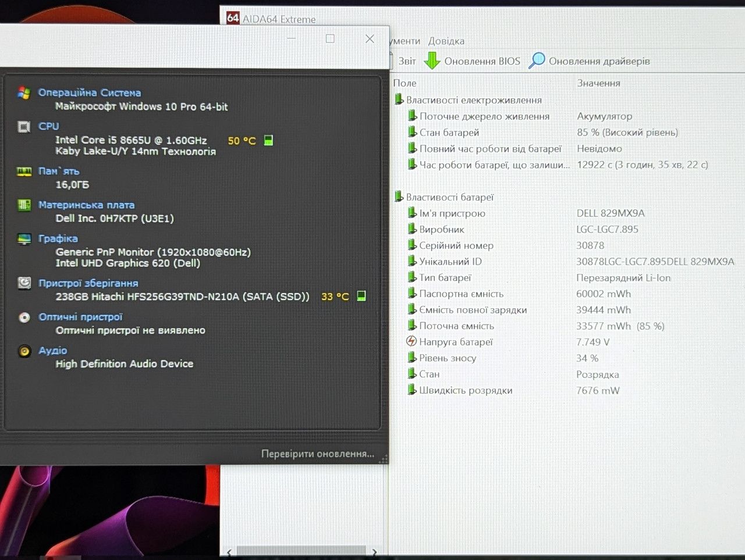Open the Довідка menu in AIDA64

point(446,41)
